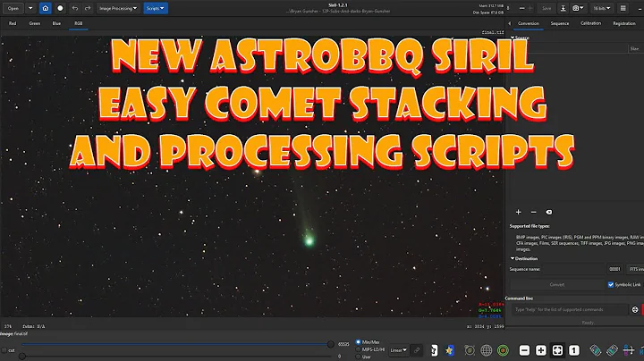Image resolution: width=644 pixels, height=361 pixels.
Task: Click the Open button
Action: point(13,8)
